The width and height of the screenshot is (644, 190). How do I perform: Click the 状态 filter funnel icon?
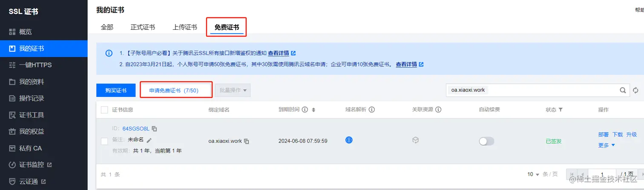[x=561, y=110]
